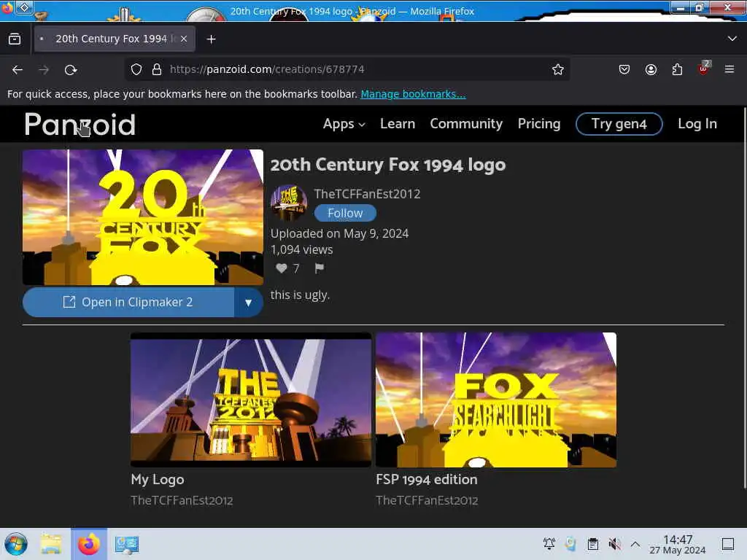Click the 20th Century Fox logo preview thumbnail
Viewport: 747px width, 560px height.
[143, 217]
